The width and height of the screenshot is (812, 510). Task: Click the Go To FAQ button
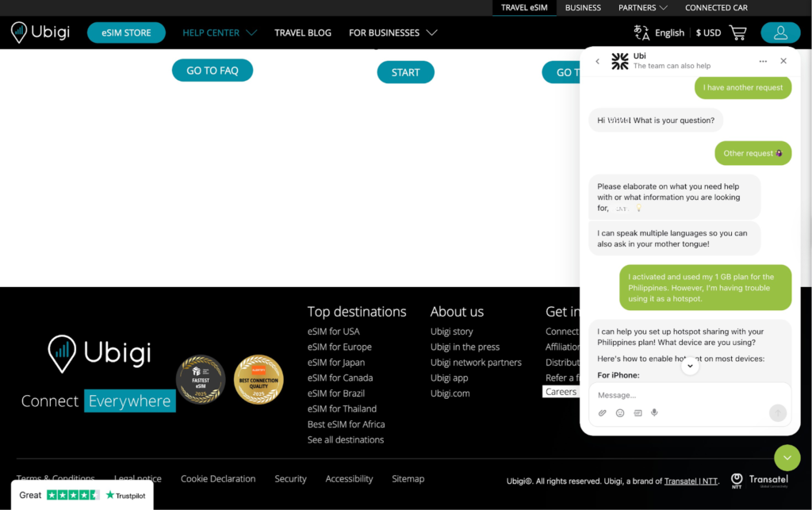point(213,71)
